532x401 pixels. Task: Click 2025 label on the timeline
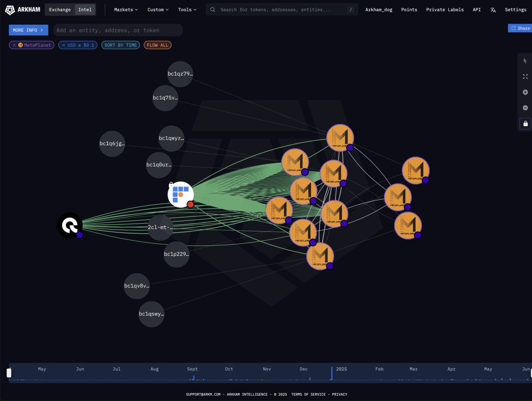pyautogui.click(x=341, y=369)
